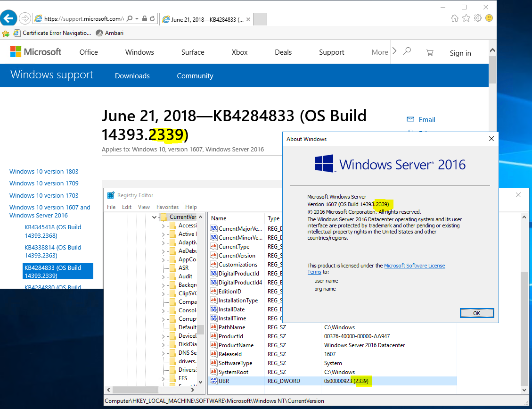Expand the Audit registry key
532x409 pixels.
pyautogui.click(x=163, y=277)
